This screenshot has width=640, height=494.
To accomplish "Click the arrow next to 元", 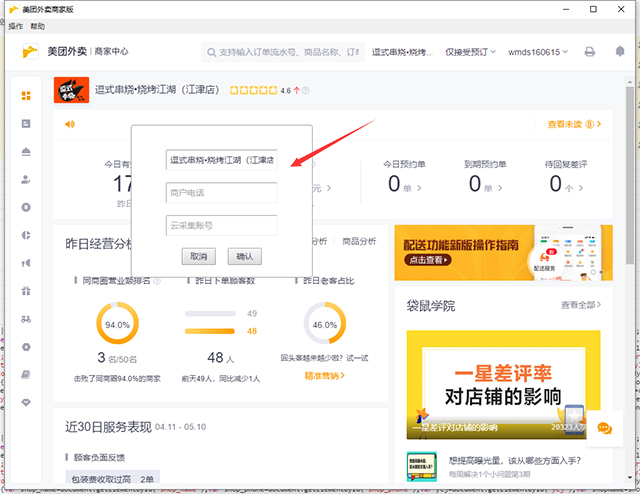I will click(329, 188).
